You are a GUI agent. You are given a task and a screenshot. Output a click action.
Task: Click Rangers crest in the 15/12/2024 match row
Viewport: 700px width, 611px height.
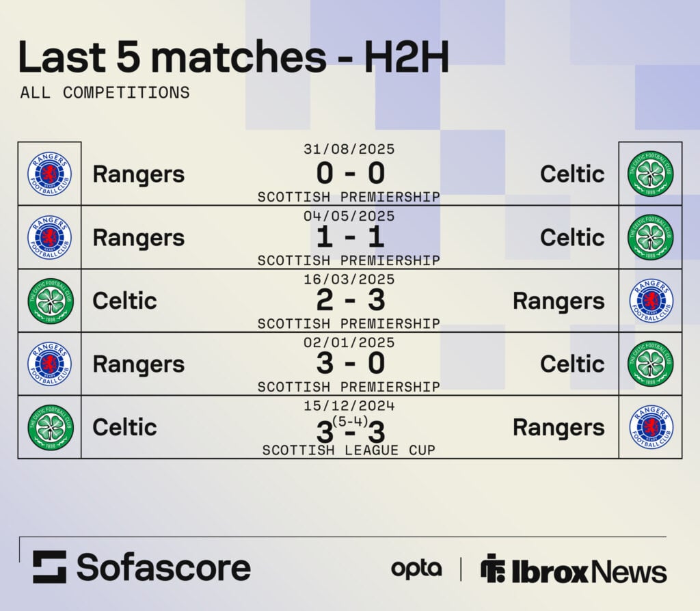coord(650,427)
